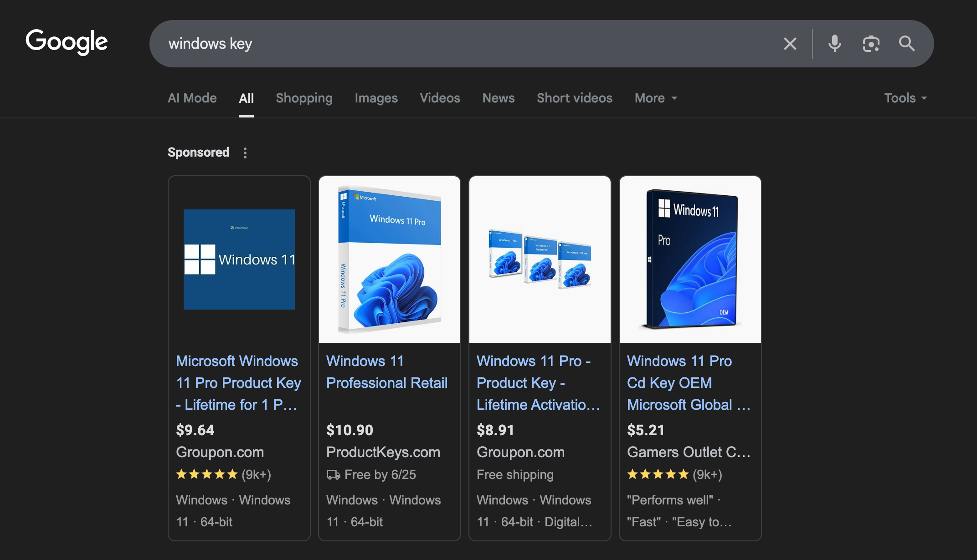This screenshot has height=560, width=977.
Task: Click the three Windows boxes product image
Action: click(540, 260)
